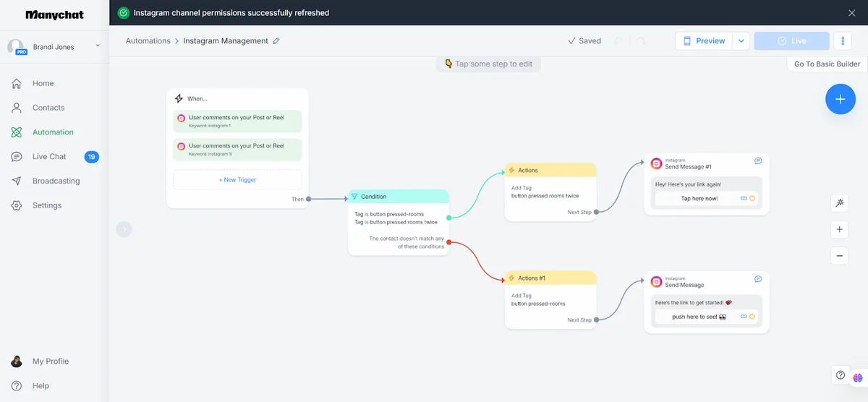Go to Broadcasting in the sidebar
This screenshot has height=402, width=868.
[x=55, y=181]
